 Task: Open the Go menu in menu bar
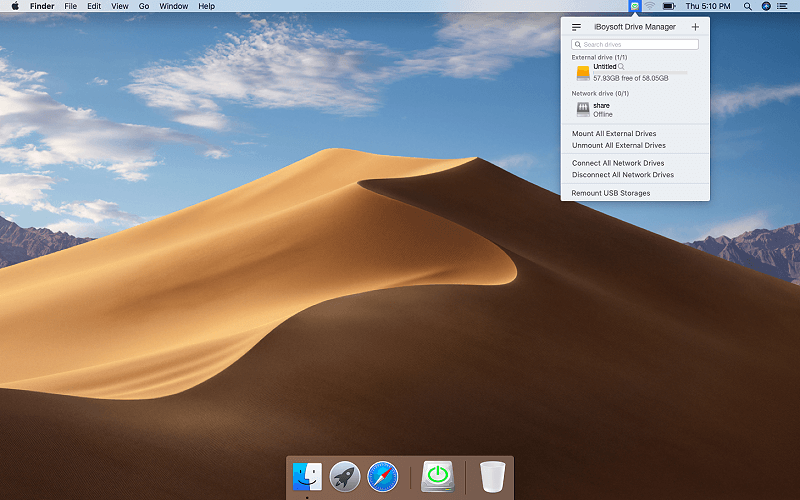[x=144, y=6]
